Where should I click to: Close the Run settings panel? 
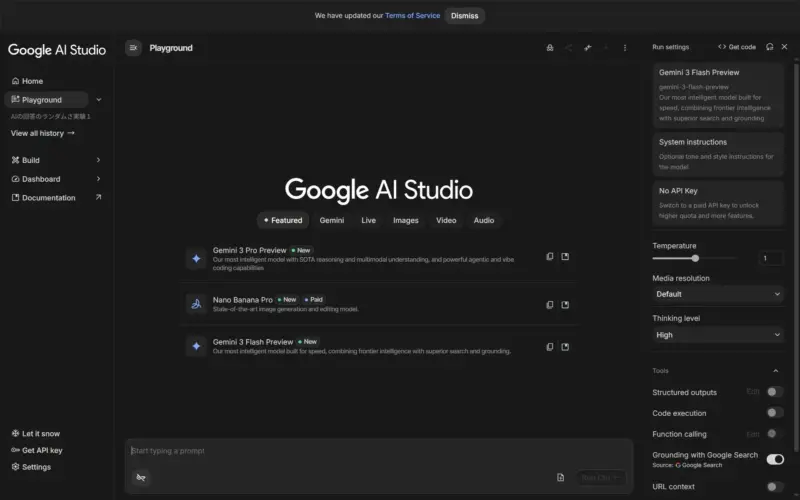tap(785, 47)
